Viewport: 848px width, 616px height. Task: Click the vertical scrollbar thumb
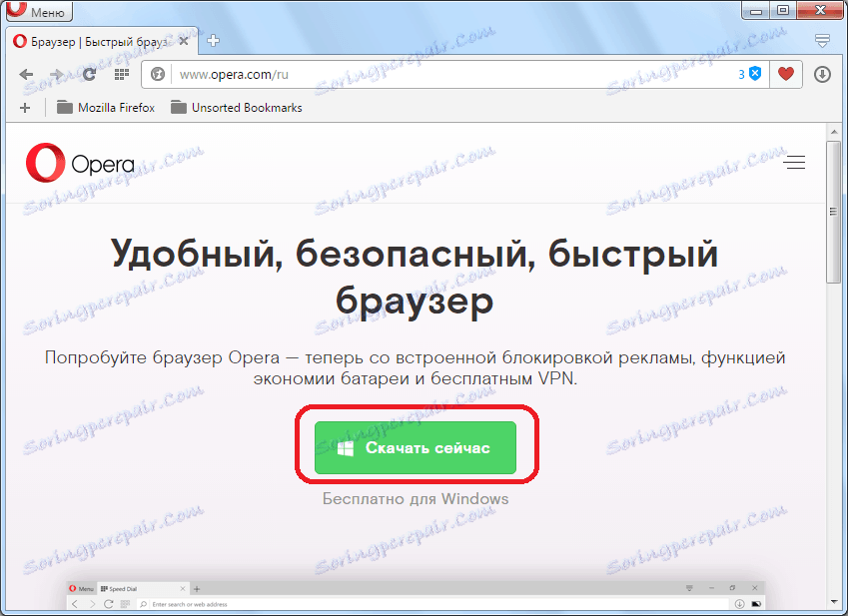coord(833,212)
